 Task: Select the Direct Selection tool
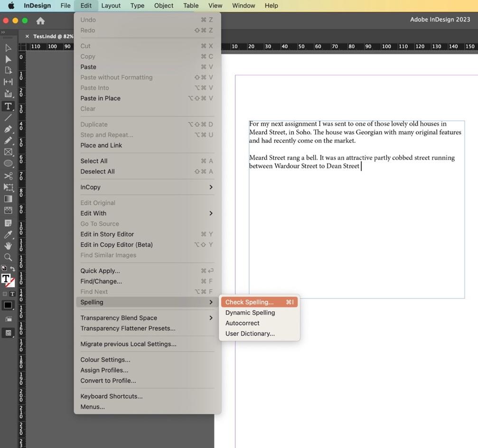pos(8,59)
